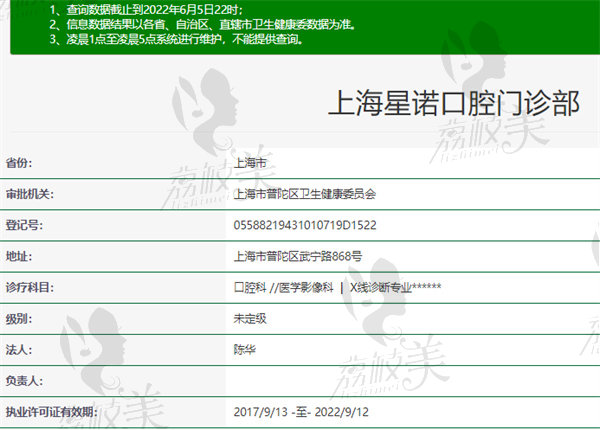Screen dimensions: 600x430
Task: Select the 登记号 label
Action: pos(24,225)
